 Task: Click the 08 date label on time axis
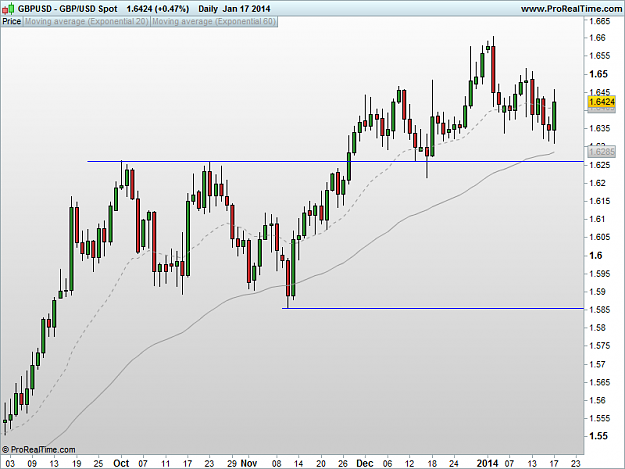(277, 464)
